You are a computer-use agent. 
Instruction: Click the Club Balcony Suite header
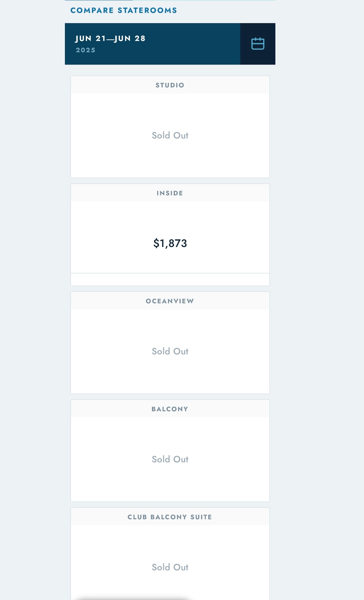coord(170,517)
